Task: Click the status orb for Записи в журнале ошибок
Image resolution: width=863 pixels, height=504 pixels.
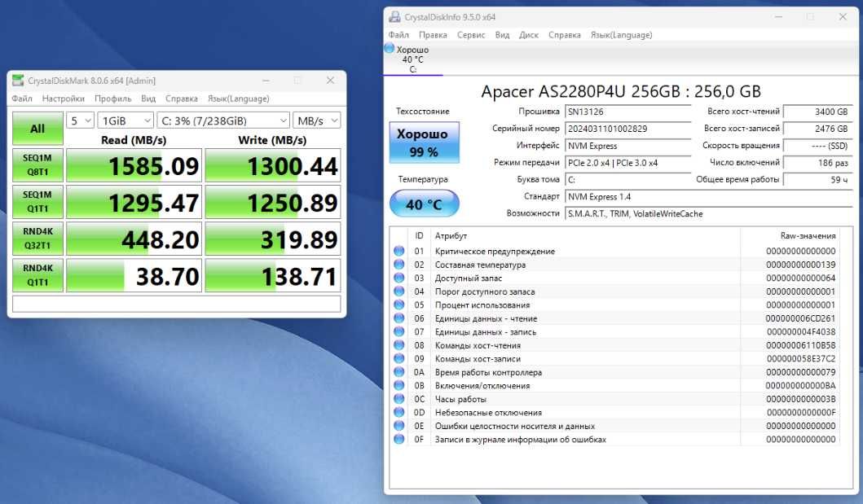Action: click(399, 439)
